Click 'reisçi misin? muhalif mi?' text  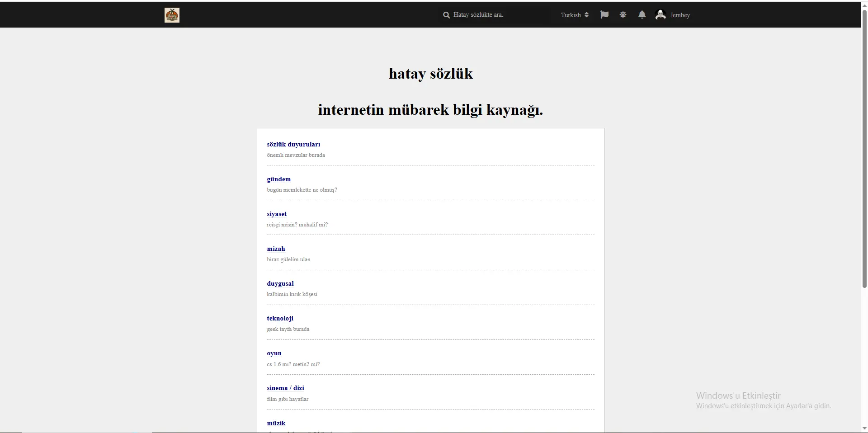coord(297,225)
